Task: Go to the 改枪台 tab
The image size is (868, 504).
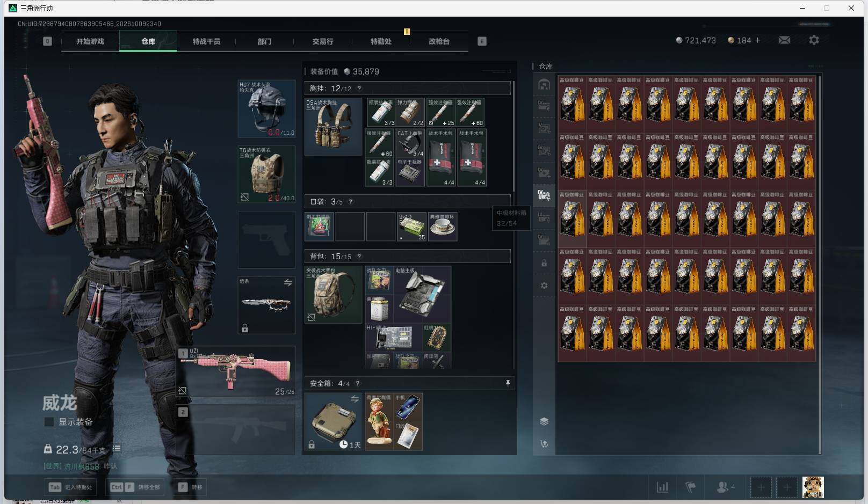Action: tap(439, 41)
